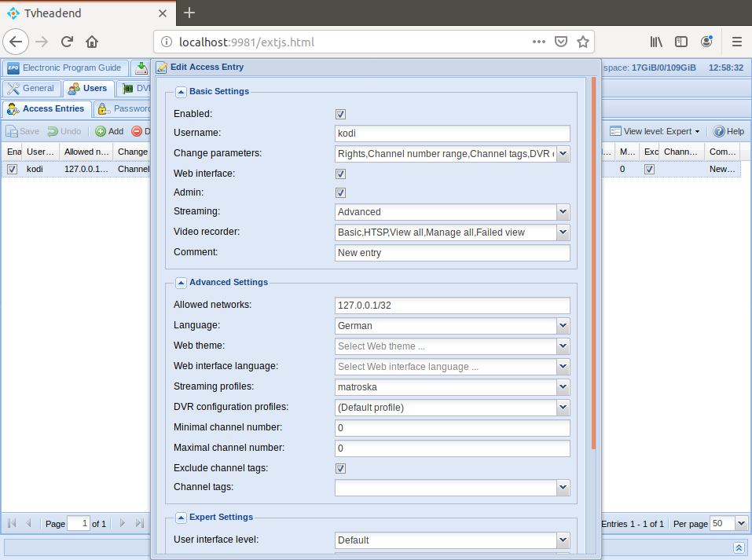The height and width of the screenshot is (560, 752).
Task: Open the Channel tags dropdown
Action: (x=563, y=488)
